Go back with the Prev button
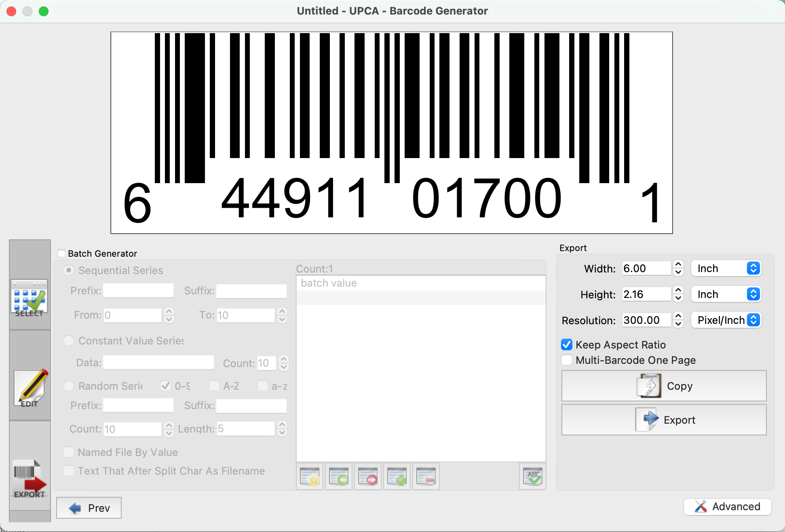 89,508
